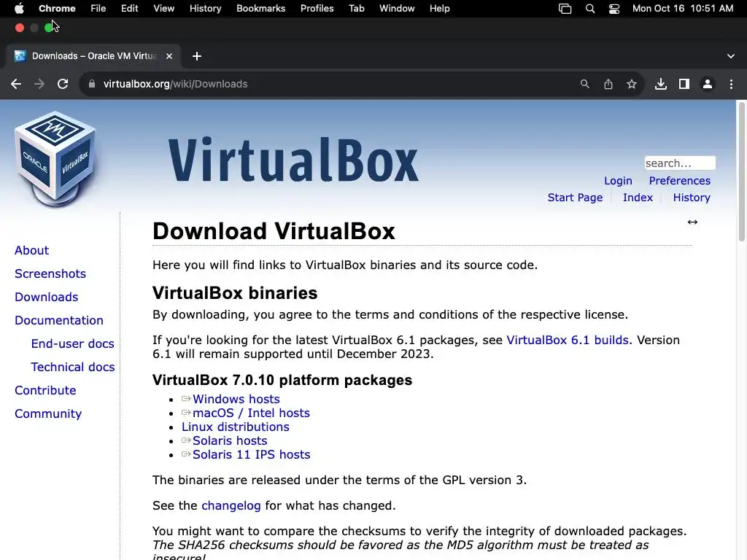
Task: Download Windows hosts package
Action: point(236,399)
